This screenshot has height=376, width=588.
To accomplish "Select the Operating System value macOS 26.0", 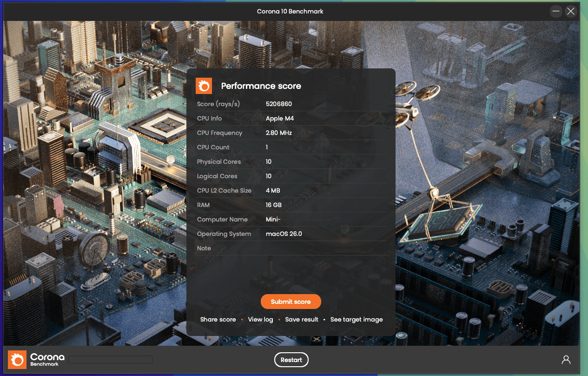I will coord(284,234).
